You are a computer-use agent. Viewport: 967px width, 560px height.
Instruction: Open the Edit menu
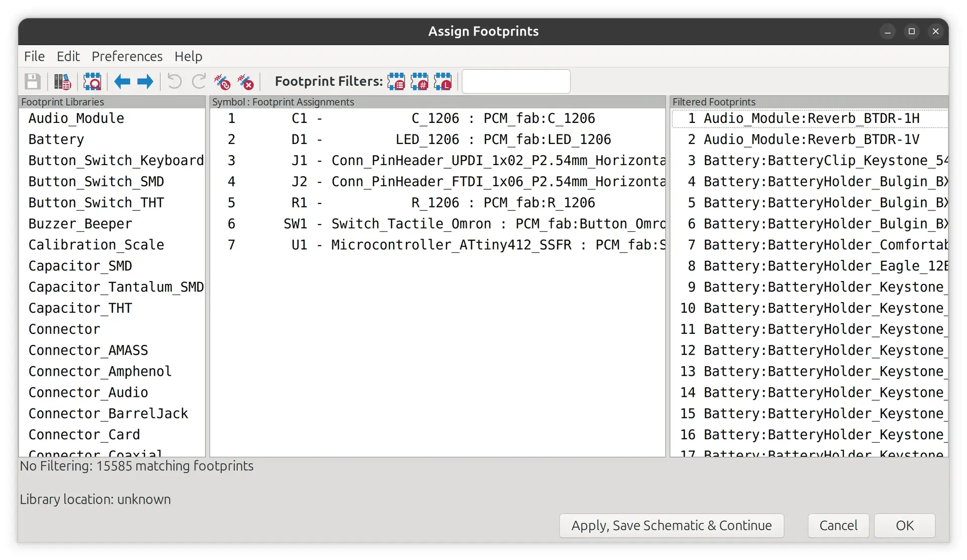[x=68, y=56]
